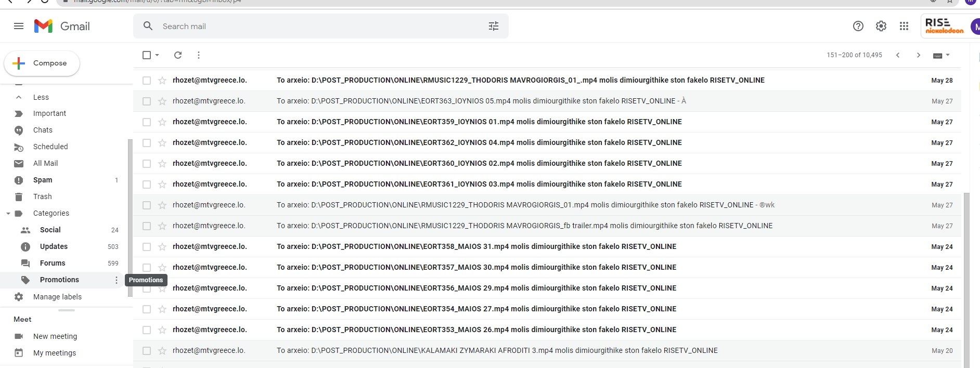The height and width of the screenshot is (368, 980).
Task: Open the Spam folder
Action: 43,180
